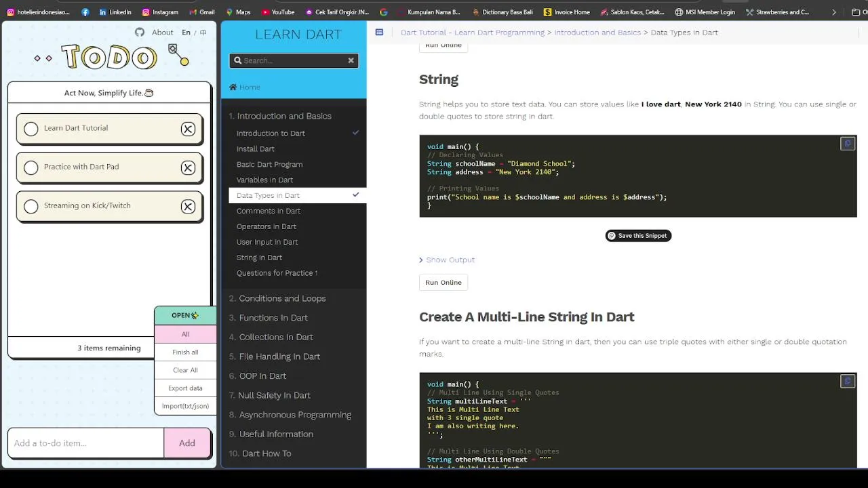Click the Home icon in sidebar
This screenshot has height=488, width=868.
(233, 87)
